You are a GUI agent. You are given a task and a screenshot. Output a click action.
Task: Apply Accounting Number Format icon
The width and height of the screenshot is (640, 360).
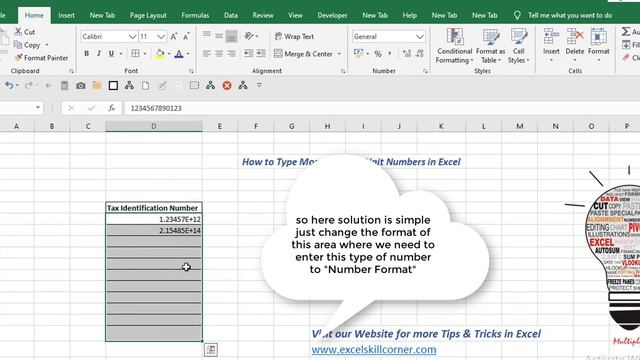[x=359, y=53]
